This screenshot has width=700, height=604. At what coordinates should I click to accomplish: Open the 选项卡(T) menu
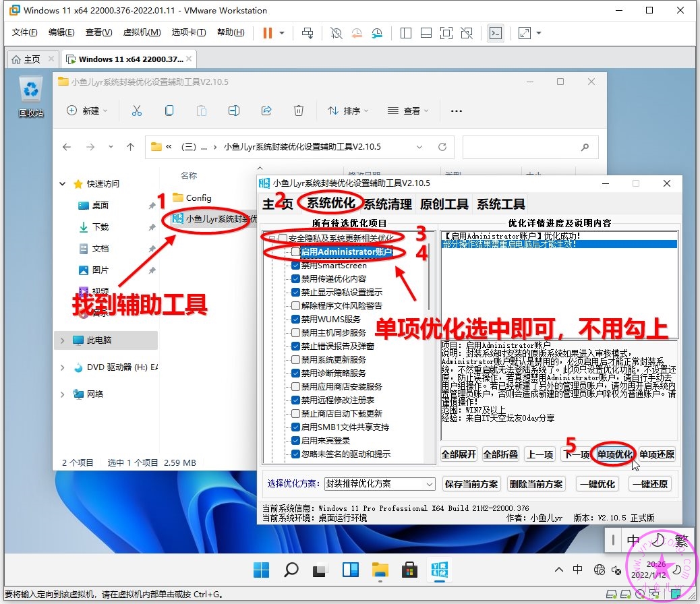[189, 32]
